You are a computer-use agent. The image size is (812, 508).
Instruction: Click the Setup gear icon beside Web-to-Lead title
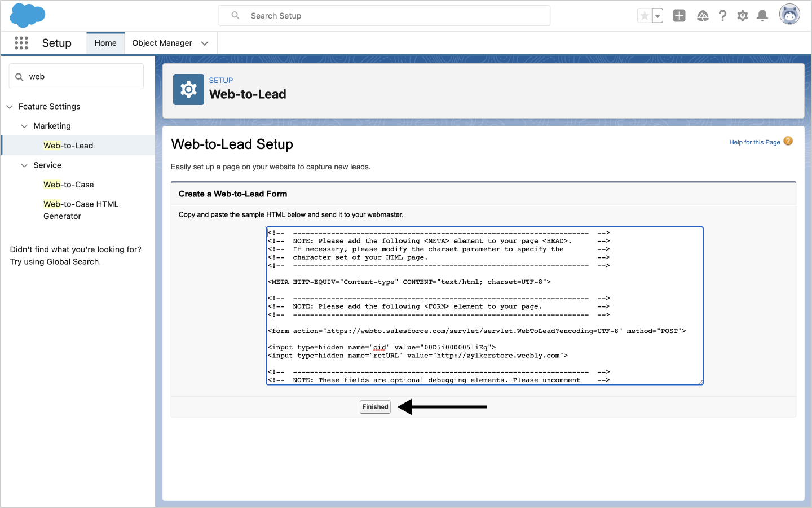tap(188, 89)
